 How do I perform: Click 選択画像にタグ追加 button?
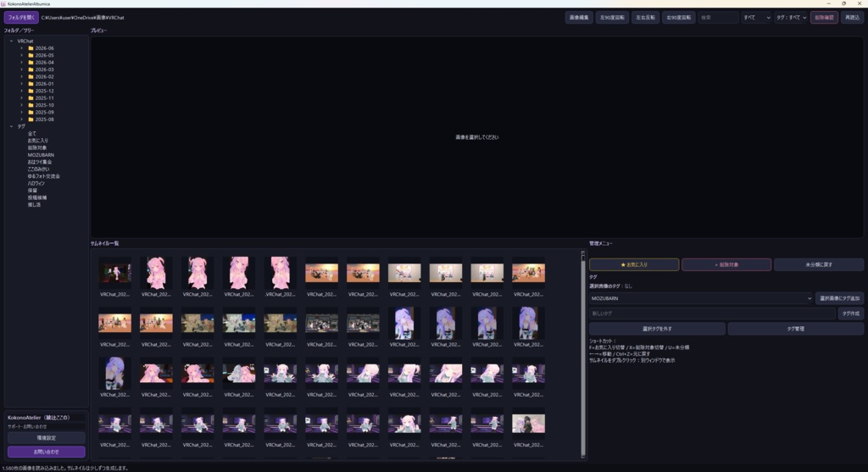pyautogui.click(x=840, y=298)
